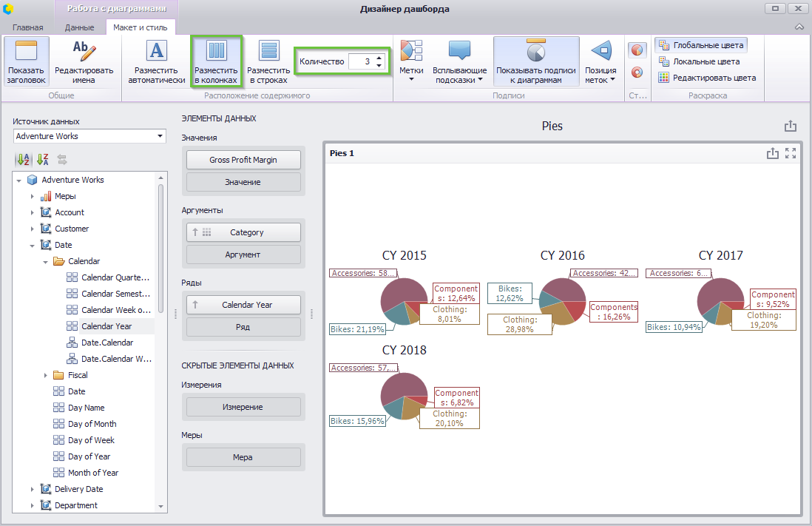Toggle Показывать подписи к диаграммам

pos(536,61)
